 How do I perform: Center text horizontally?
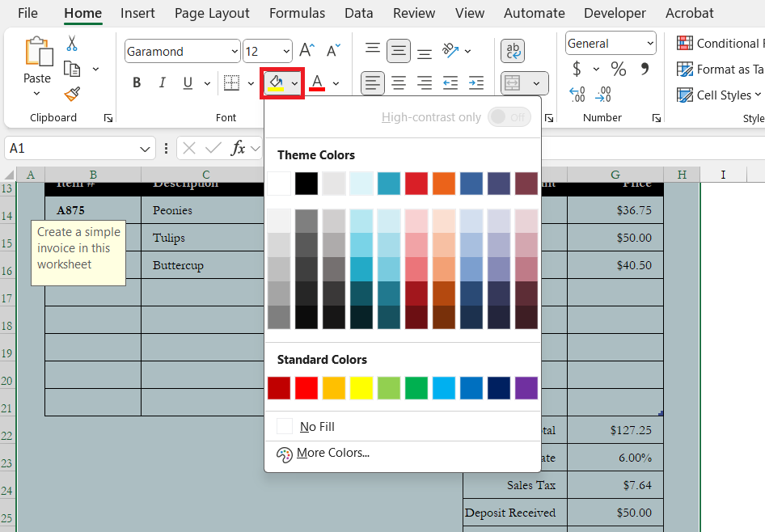pyautogui.click(x=399, y=83)
